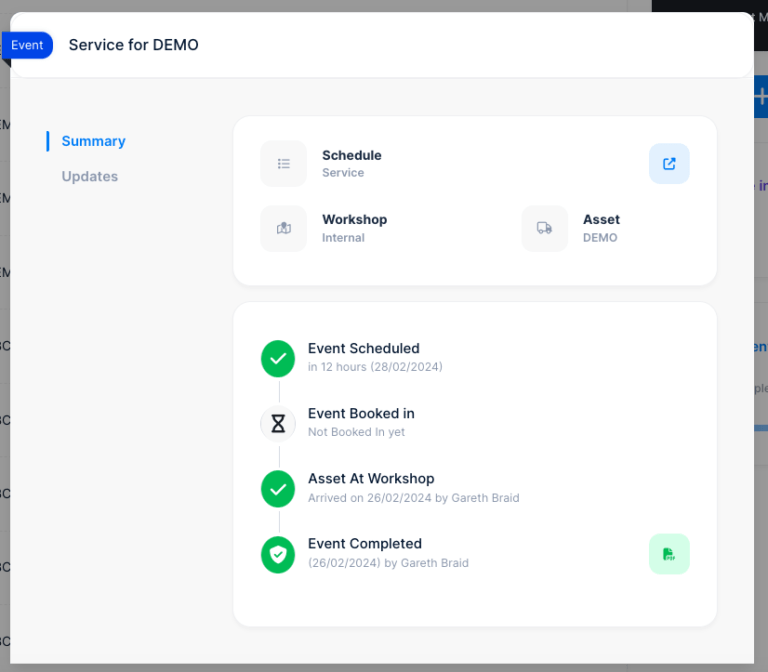Click the Schedule 'Service' label
Screen dimensions: 768x672
343,173
